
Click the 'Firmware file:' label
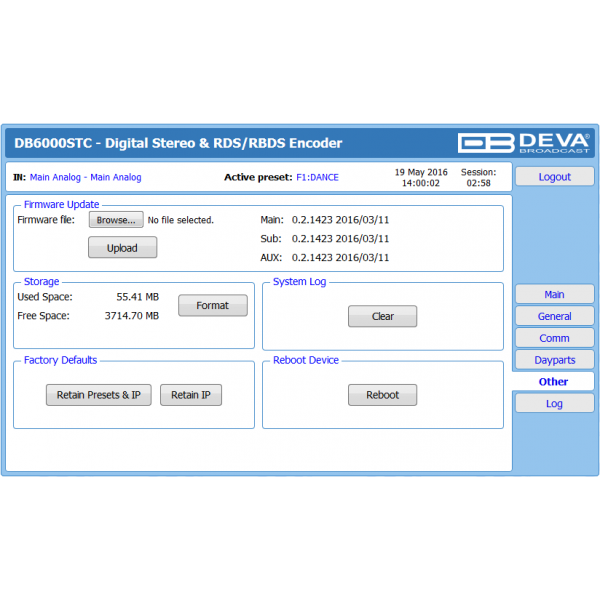[x=46, y=220]
